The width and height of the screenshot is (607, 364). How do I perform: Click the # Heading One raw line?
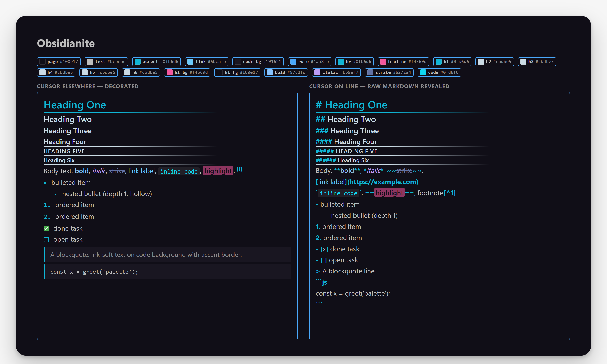click(351, 105)
